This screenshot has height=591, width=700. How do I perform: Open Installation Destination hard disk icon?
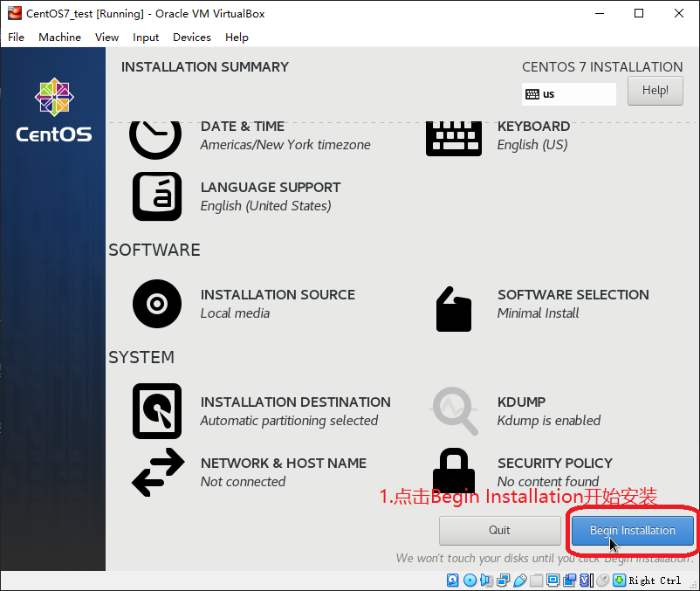tap(157, 411)
